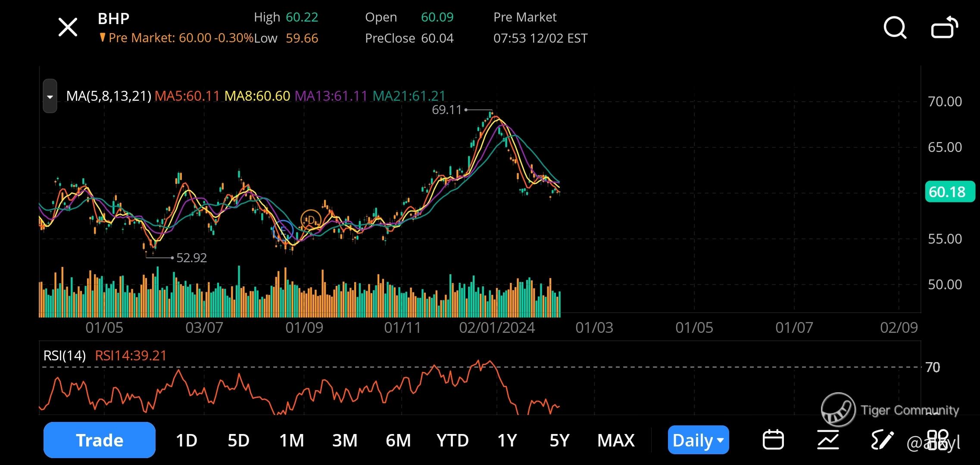This screenshot has width=980, height=465.
Task: Switch to the 1D range
Action: pos(186,440)
